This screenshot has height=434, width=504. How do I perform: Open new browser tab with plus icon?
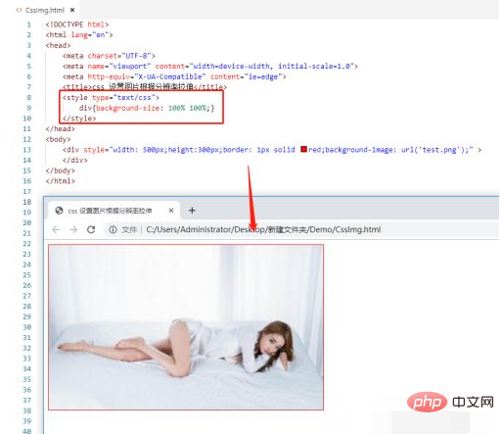(x=192, y=211)
